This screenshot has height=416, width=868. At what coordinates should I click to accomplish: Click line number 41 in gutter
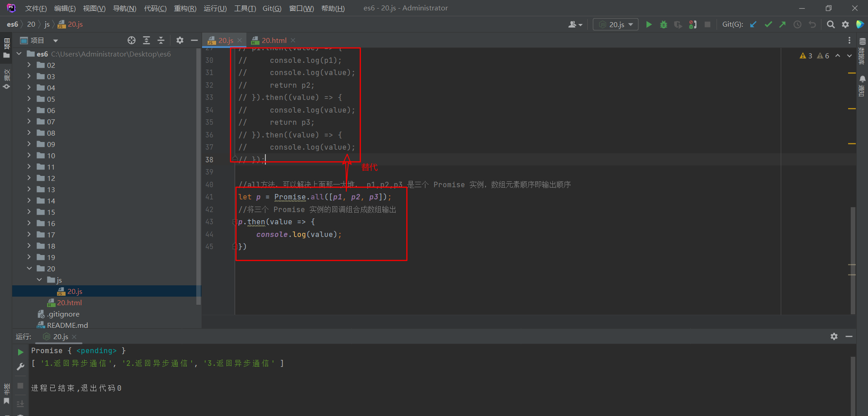209,197
